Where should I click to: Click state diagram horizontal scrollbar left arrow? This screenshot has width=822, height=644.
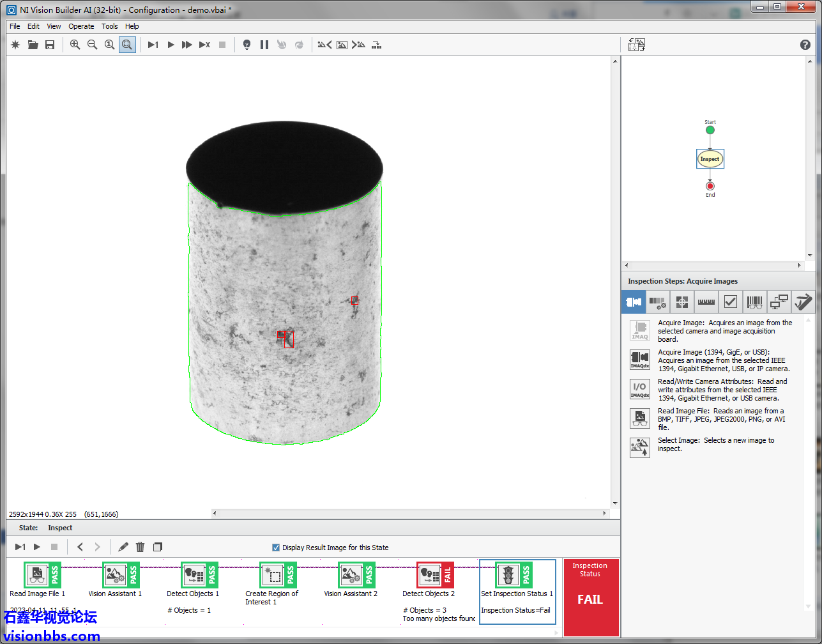[626, 265]
